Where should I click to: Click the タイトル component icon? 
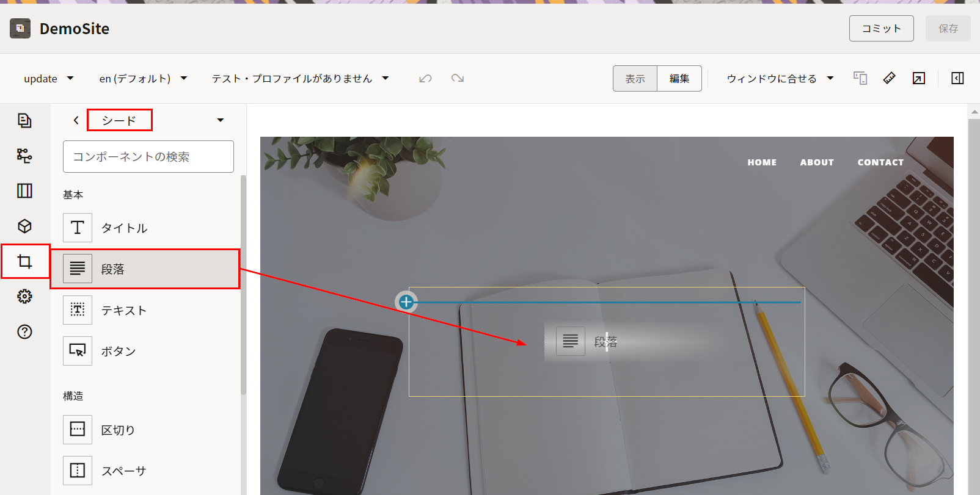click(x=78, y=228)
